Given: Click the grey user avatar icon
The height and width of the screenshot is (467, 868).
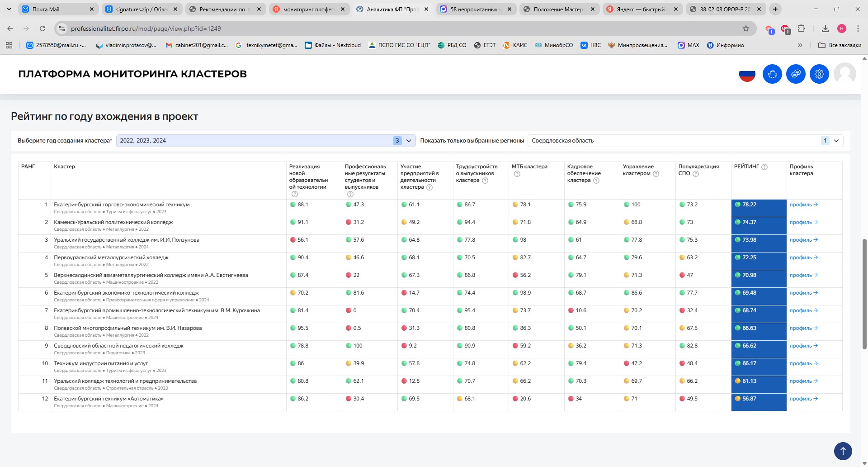Looking at the screenshot, I should coord(844,73).
